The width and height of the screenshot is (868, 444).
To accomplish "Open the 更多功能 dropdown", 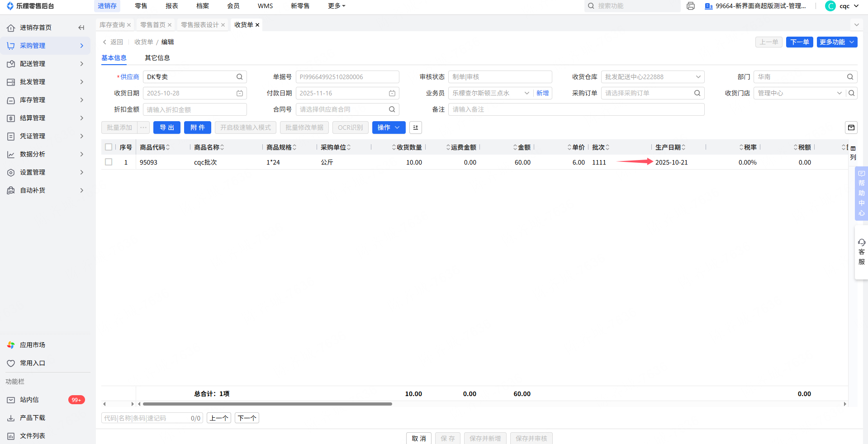I will pos(837,42).
